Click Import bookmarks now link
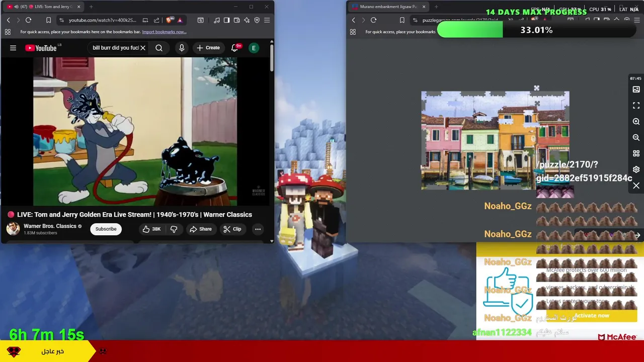The width and height of the screenshot is (644, 362). pos(164,32)
